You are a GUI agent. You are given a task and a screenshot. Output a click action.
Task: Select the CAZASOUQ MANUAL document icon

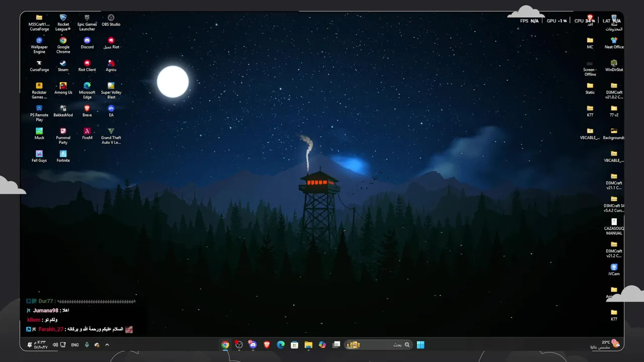click(x=614, y=226)
